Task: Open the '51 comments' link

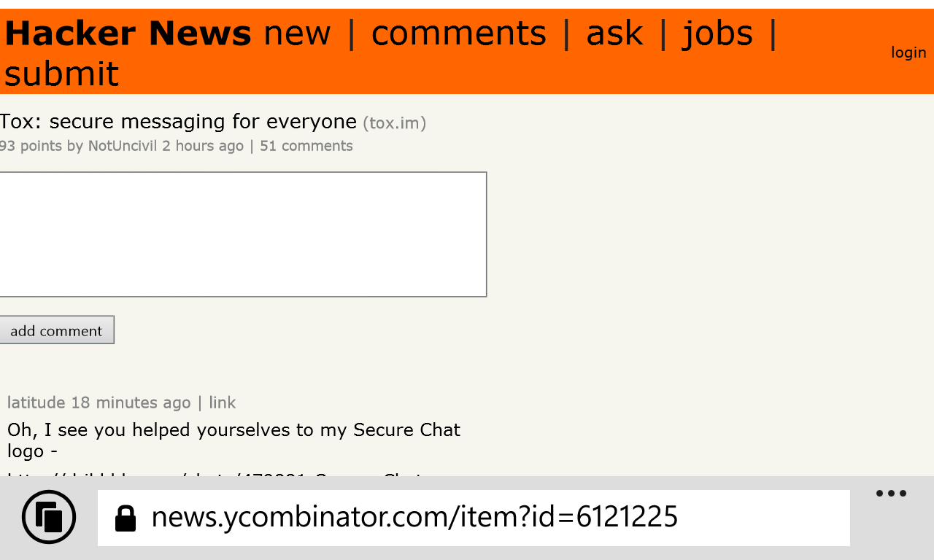Action: [x=306, y=146]
